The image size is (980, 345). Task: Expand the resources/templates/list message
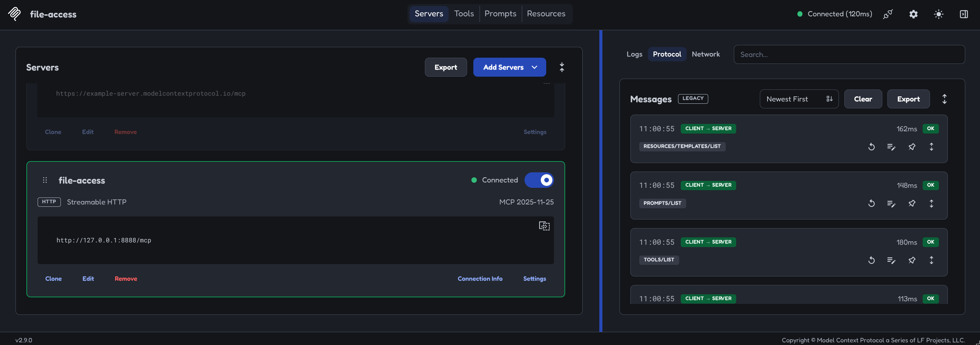pos(932,147)
